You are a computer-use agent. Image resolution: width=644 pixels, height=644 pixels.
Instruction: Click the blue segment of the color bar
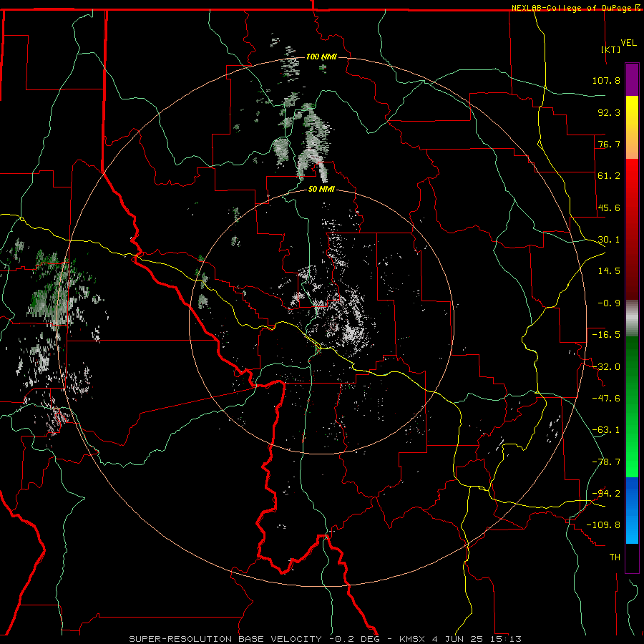[x=632, y=510]
